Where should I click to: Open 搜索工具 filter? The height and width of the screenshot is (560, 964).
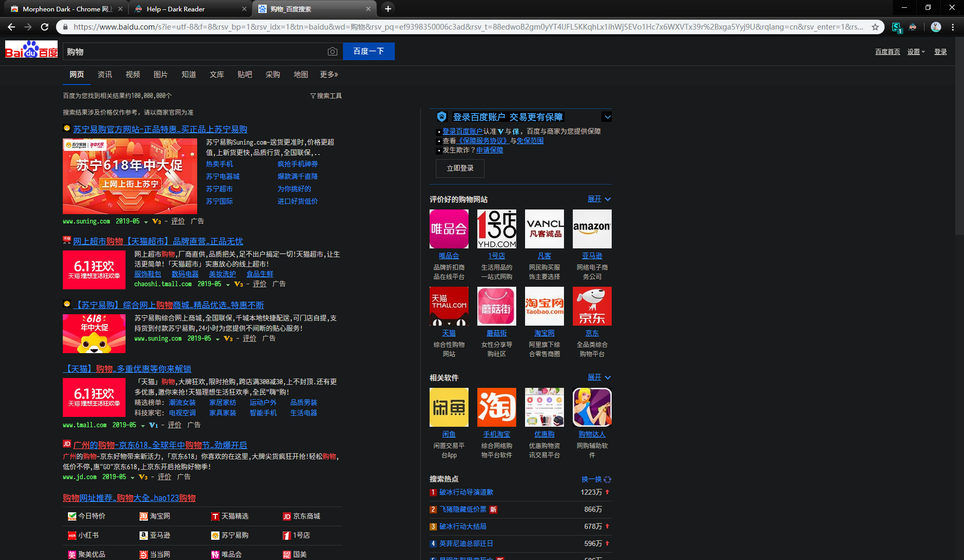(x=326, y=96)
